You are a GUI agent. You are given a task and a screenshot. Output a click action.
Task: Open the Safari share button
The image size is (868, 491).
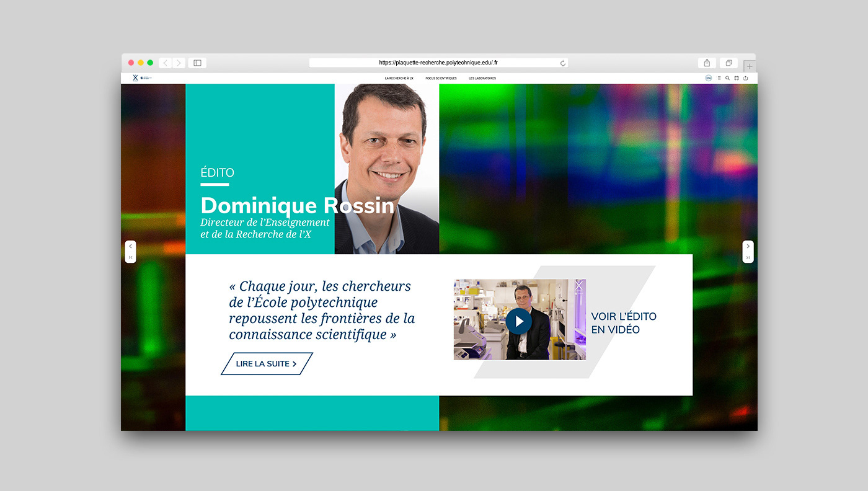tap(707, 63)
